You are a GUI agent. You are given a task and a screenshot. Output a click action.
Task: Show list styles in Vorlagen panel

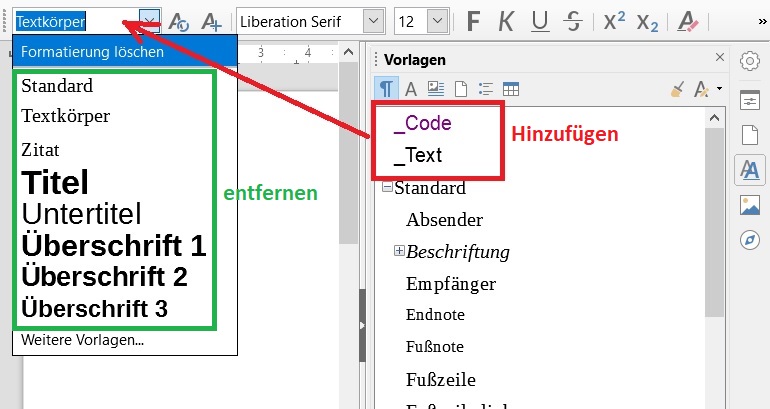(486, 89)
